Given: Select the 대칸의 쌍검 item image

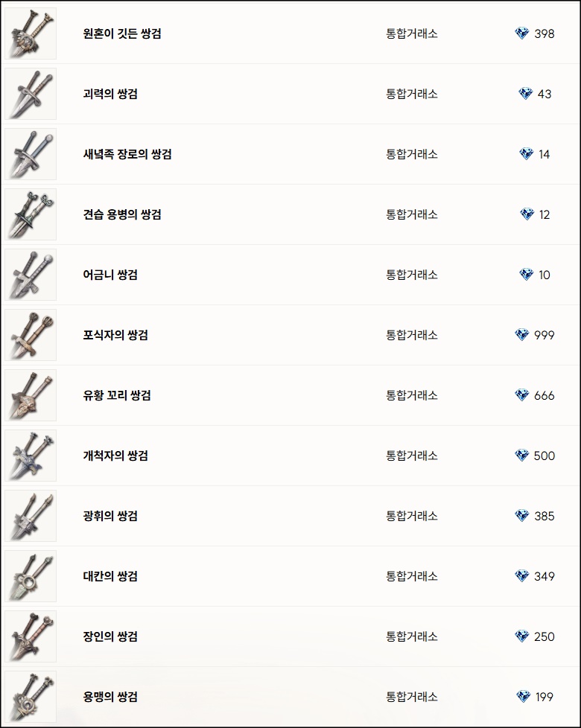Looking at the screenshot, I should [31, 576].
